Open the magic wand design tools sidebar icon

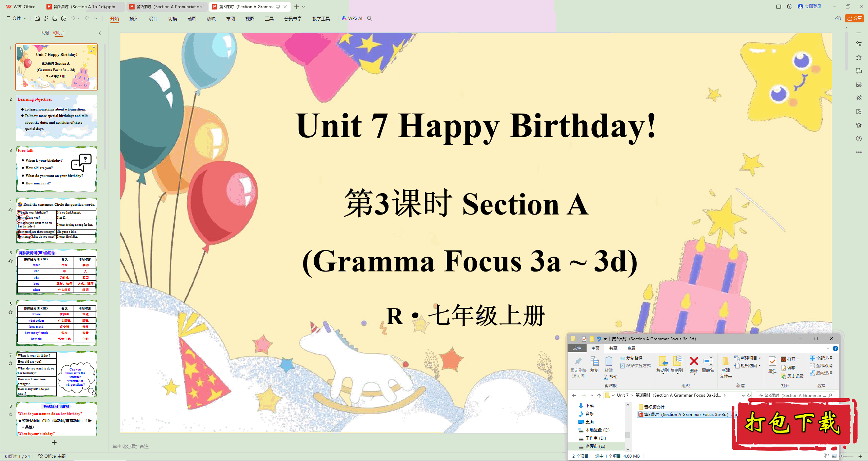859,98
